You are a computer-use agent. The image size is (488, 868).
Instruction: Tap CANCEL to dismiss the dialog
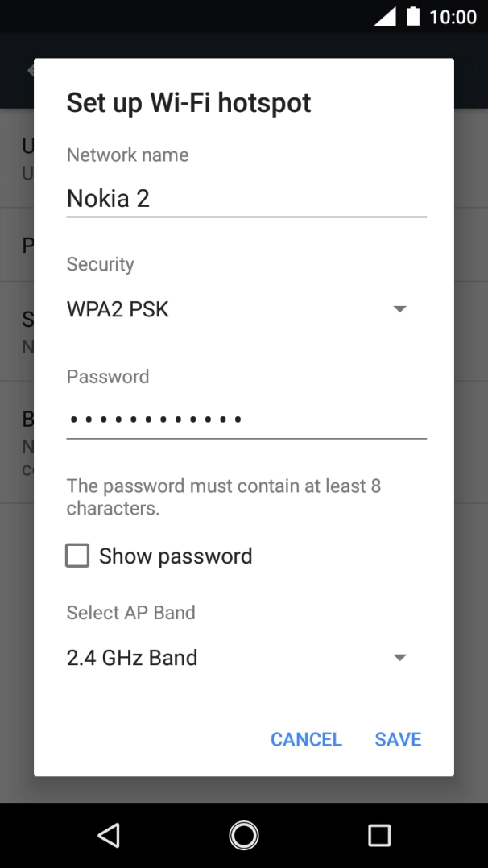coord(306,738)
